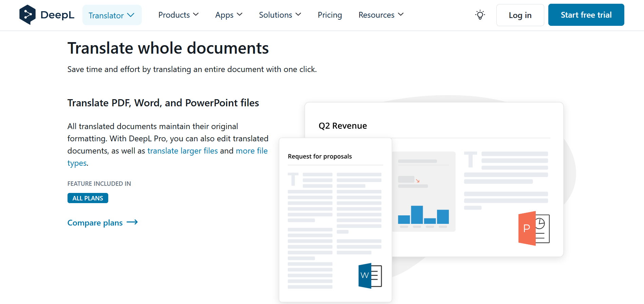The image size is (644, 304).
Task: Click the DeepL wordmark text
Action: [x=57, y=15]
